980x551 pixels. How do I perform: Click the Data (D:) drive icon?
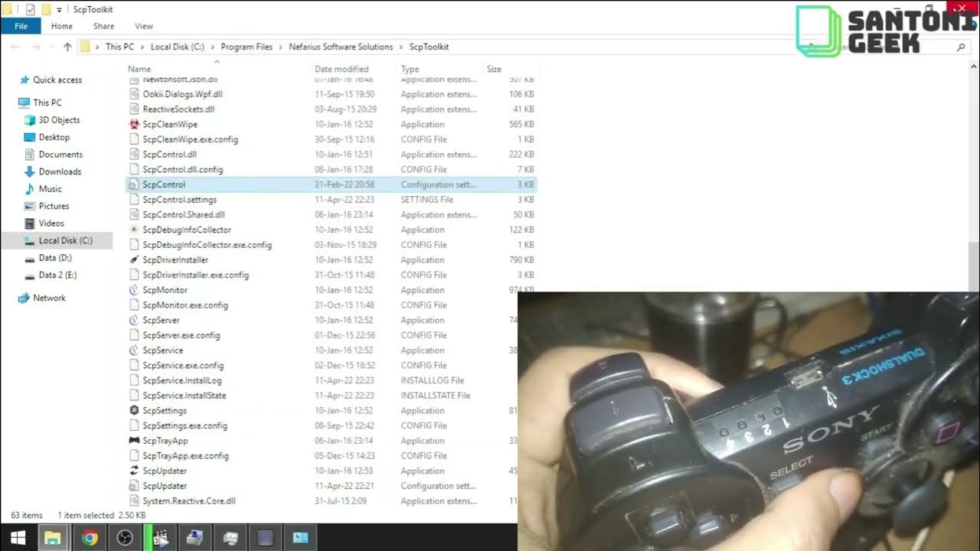[x=29, y=258]
